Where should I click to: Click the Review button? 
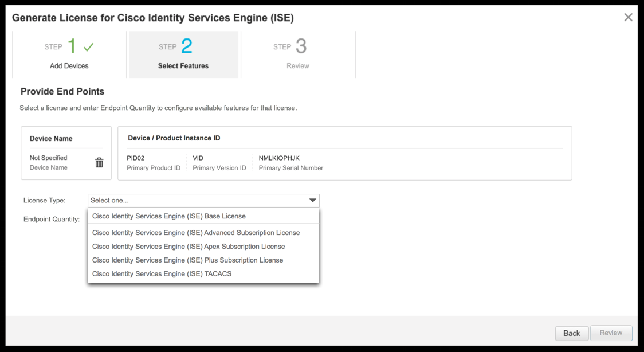click(x=611, y=333)
